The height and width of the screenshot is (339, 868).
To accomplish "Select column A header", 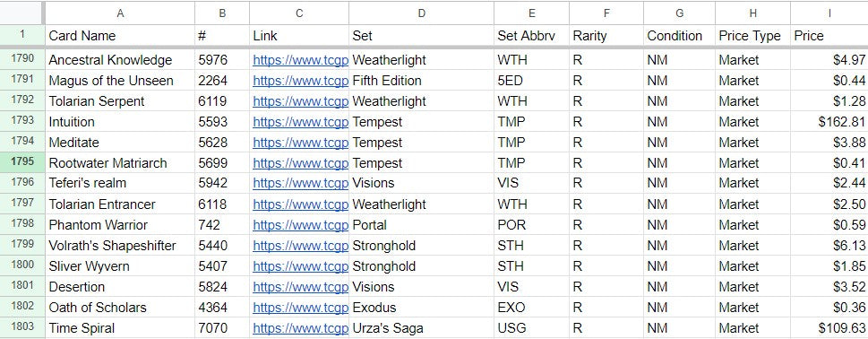I will point(120,13).
